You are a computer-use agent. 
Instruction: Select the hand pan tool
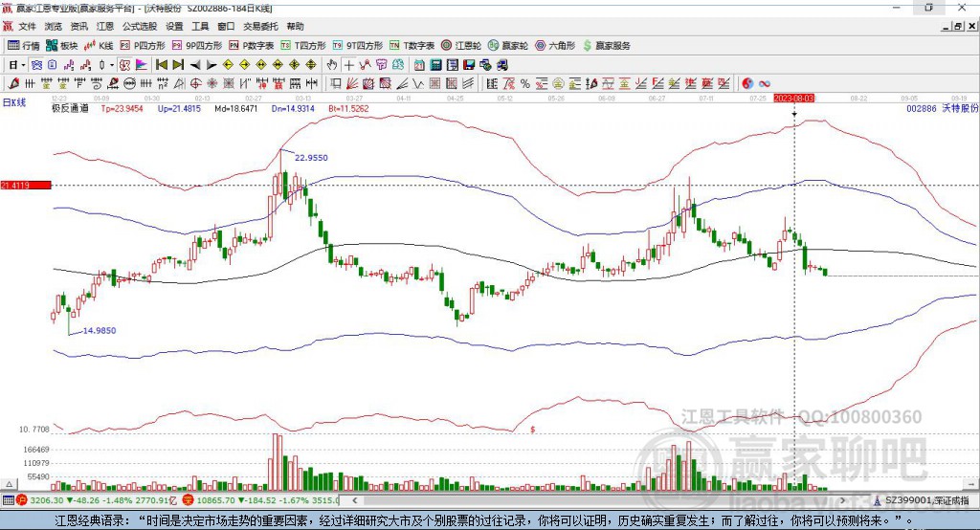pyautogui.click(x=332, y=65)
